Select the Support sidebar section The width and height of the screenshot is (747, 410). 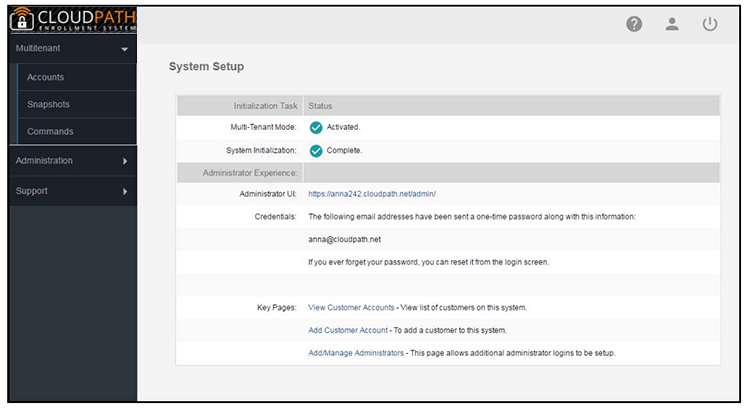point(73,191)
